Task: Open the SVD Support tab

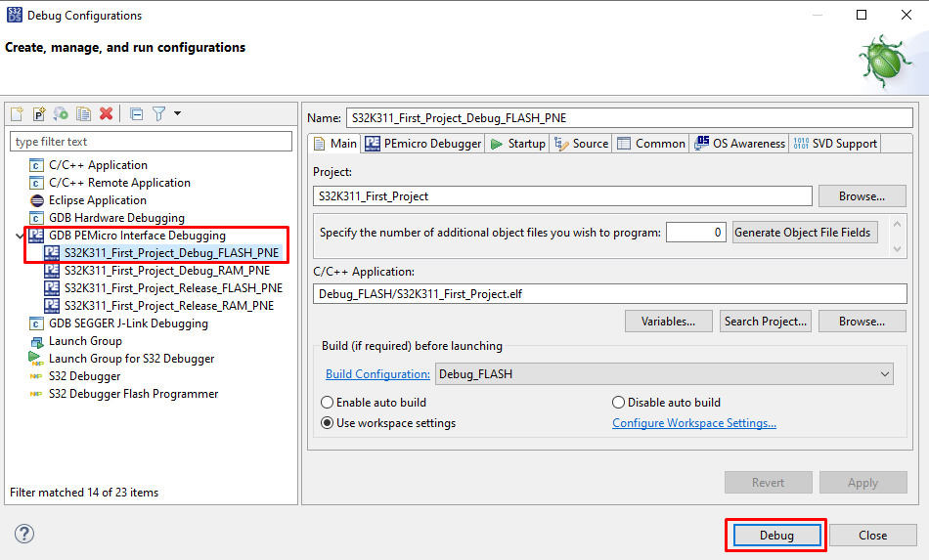Action: [835, 144]
